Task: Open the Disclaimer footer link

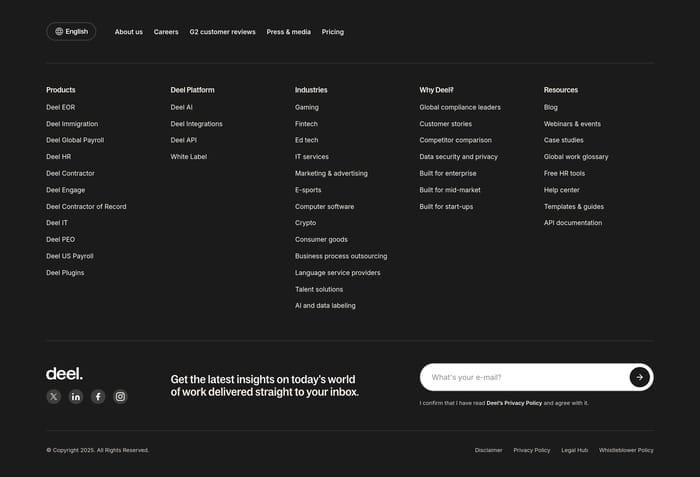Action: click(x=488, y=450)
